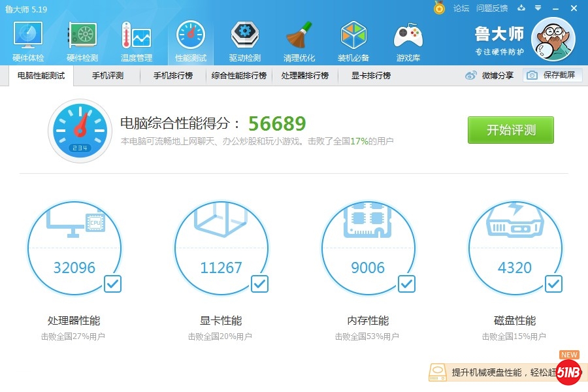Image resolution: width=588 pixels, height=392 pixels.
Task: Open 温度管理 temperature management
Action: click(137, 41)
